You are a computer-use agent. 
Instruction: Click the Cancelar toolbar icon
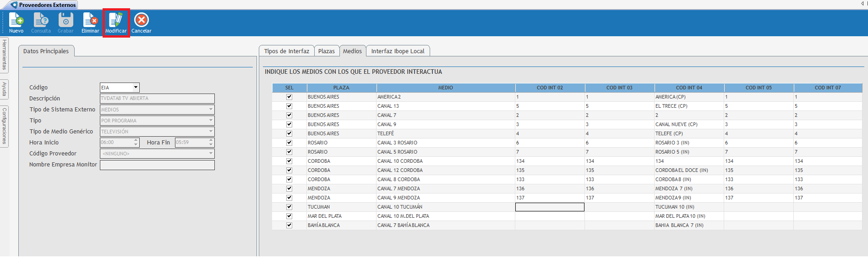[141, 22]
